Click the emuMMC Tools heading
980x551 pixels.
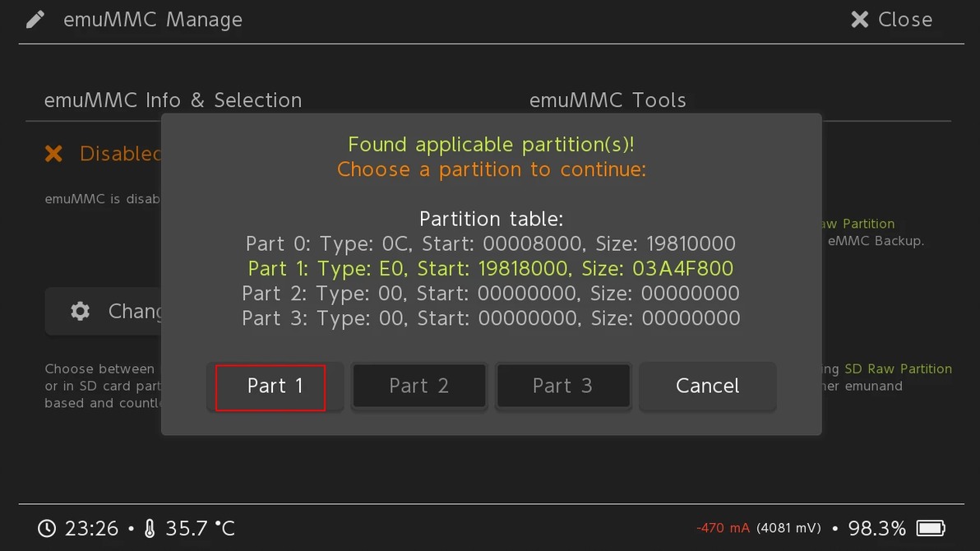[608, 100]
